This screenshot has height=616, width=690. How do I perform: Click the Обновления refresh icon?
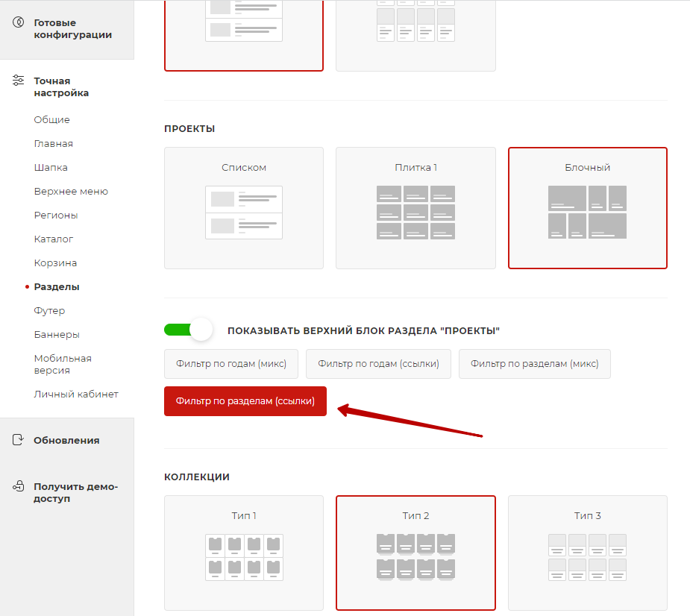coord(18,439)
